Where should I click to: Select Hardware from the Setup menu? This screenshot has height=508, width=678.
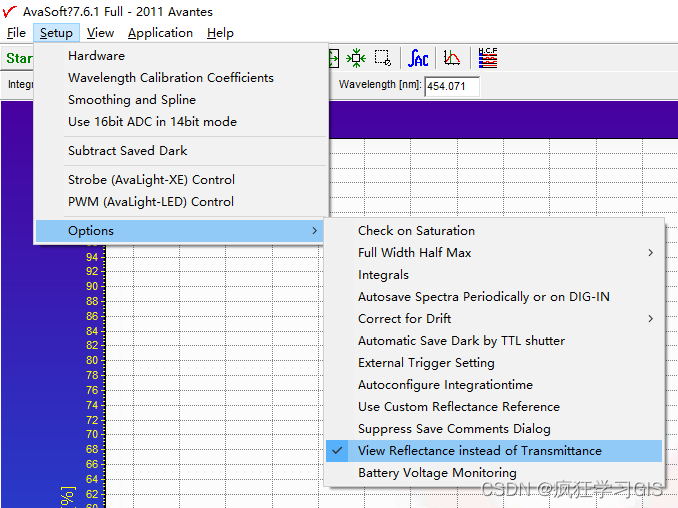tap(181, 56)
